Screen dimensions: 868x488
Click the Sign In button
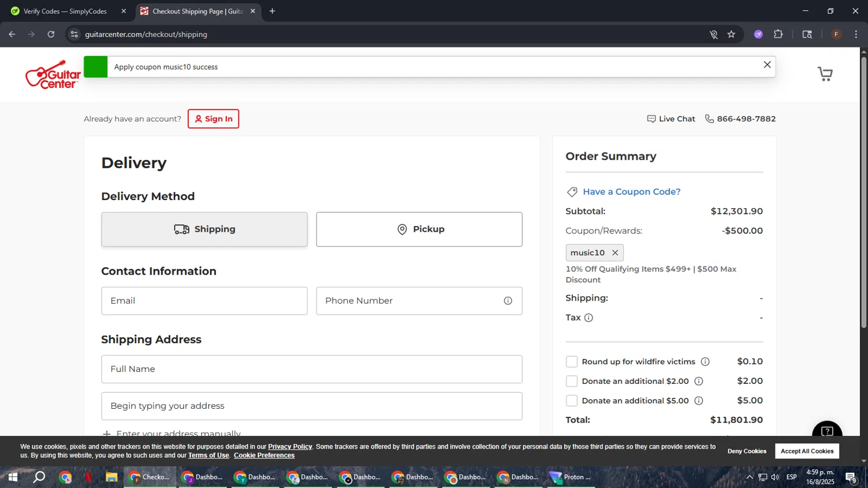point(213,119)
